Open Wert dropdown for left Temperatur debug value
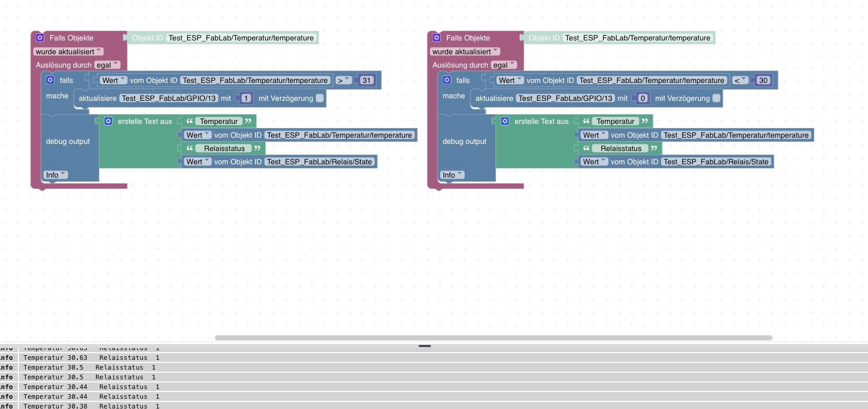Viewport: 868px width, 409px height. point(198,135)
